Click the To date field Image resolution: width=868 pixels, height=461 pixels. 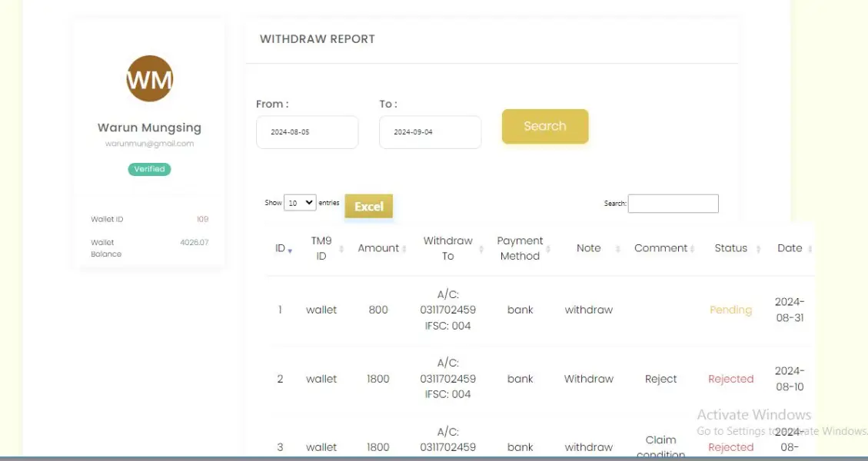pyautogui.click(x=430, y=132)
